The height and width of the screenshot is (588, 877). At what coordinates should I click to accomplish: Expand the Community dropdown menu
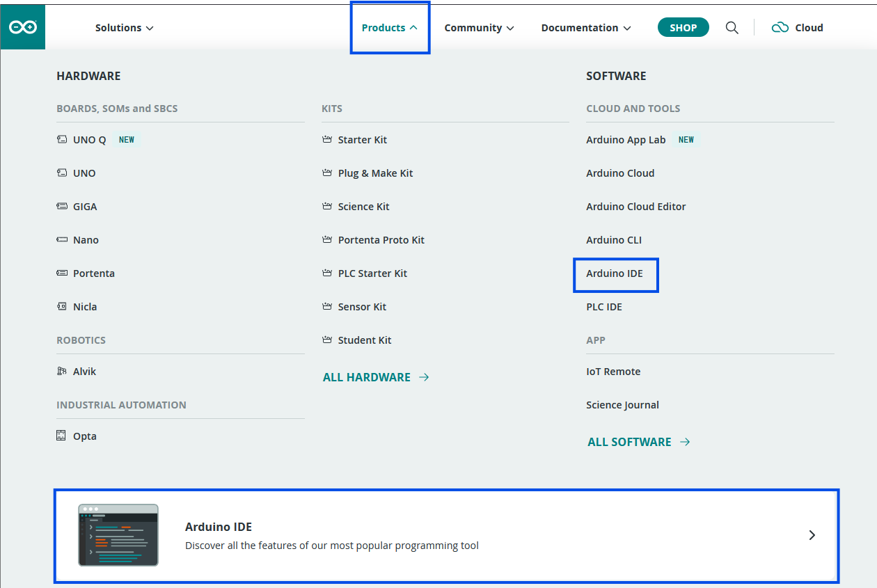(x=480, y=28)
